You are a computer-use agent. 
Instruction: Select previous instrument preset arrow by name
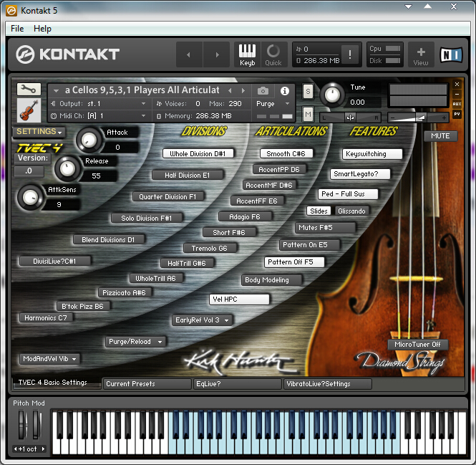(230, 90)
